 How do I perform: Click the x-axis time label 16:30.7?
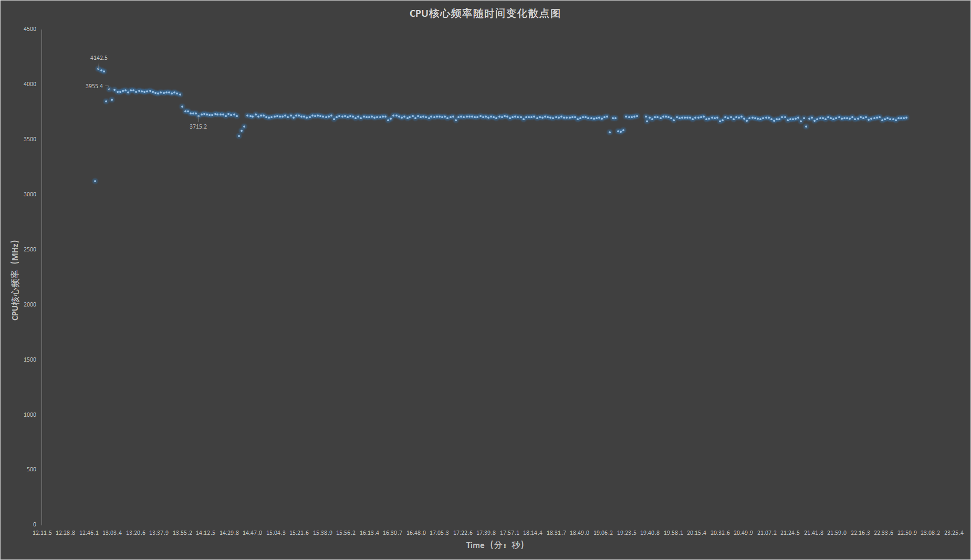pos(392,533)
